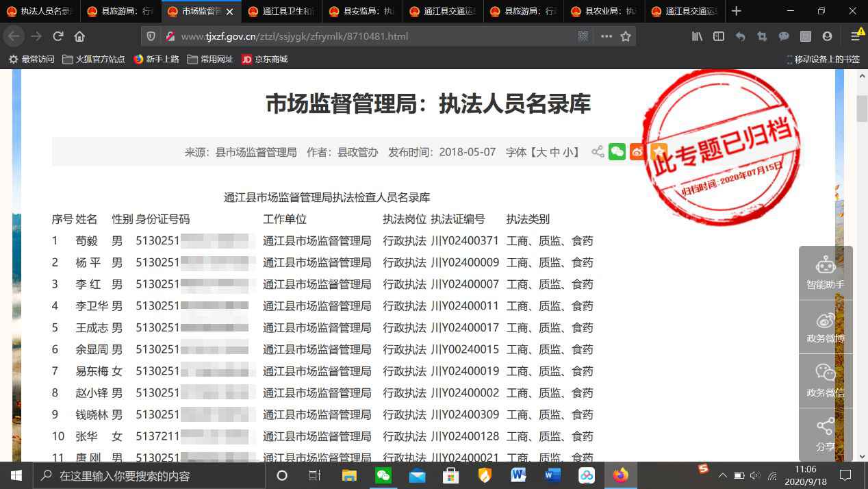Share article via the orange Weibo icon
868x489 pixels.
(x=637, y=152)
